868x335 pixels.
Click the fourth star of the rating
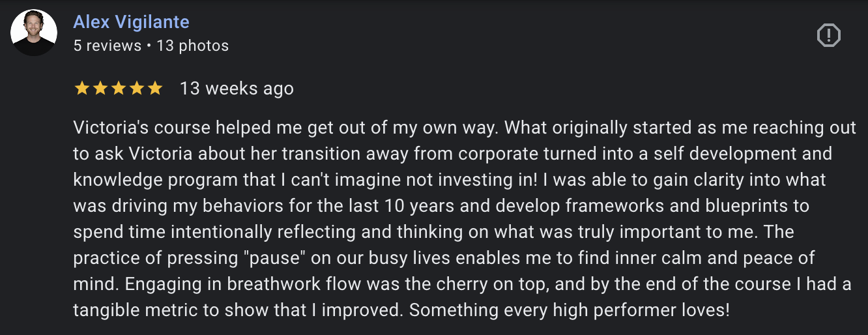point(136,88)
